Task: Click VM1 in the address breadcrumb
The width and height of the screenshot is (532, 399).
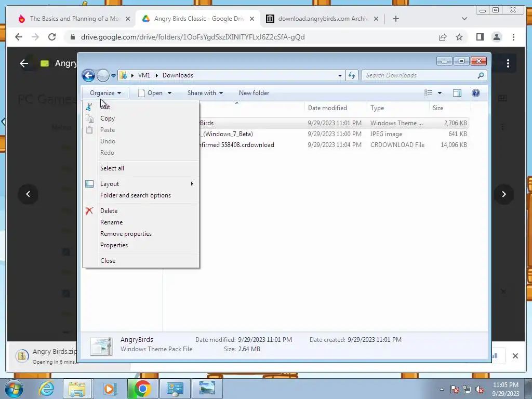Action: pyautogui.click(x=144, y=75)
